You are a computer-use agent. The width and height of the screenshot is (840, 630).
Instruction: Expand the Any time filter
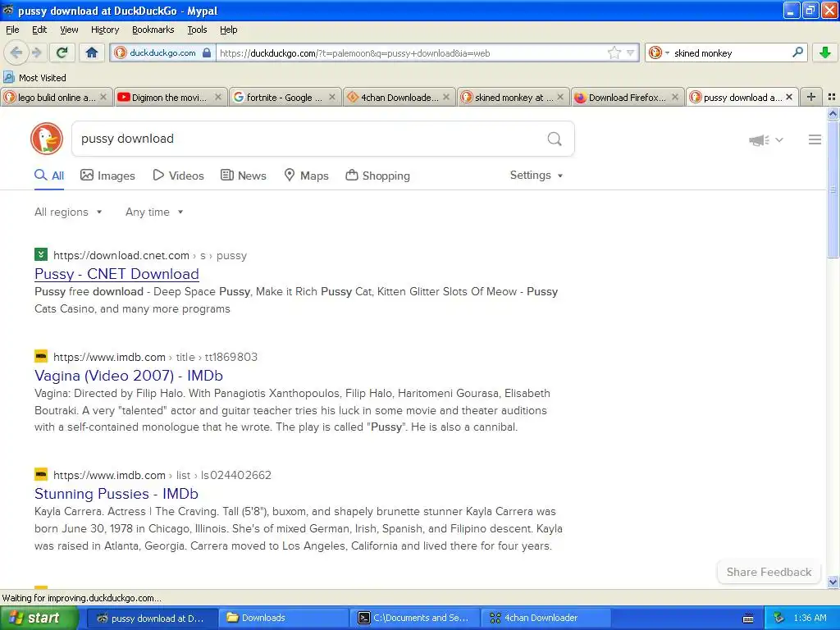pyautogui.click(x=154, y=212)
